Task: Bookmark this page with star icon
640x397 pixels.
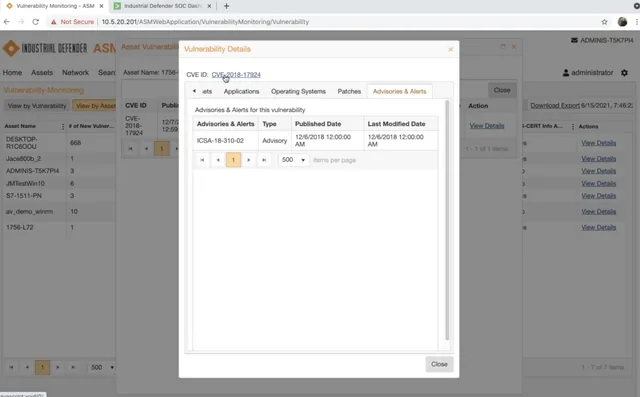Action: click(604, 22)
